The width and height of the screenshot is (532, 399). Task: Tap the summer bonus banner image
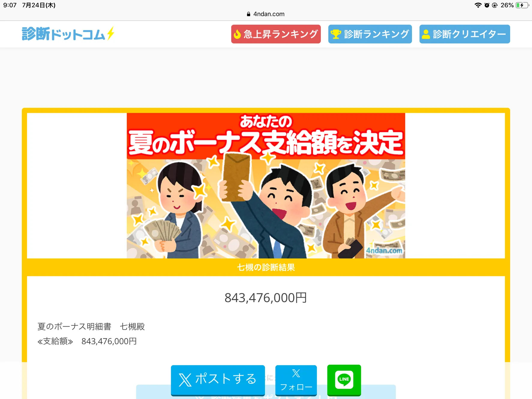tap(266, 186)
